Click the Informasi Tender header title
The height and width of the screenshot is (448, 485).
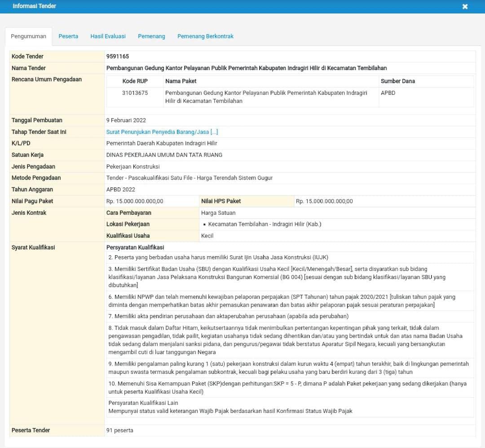[35, 6]
